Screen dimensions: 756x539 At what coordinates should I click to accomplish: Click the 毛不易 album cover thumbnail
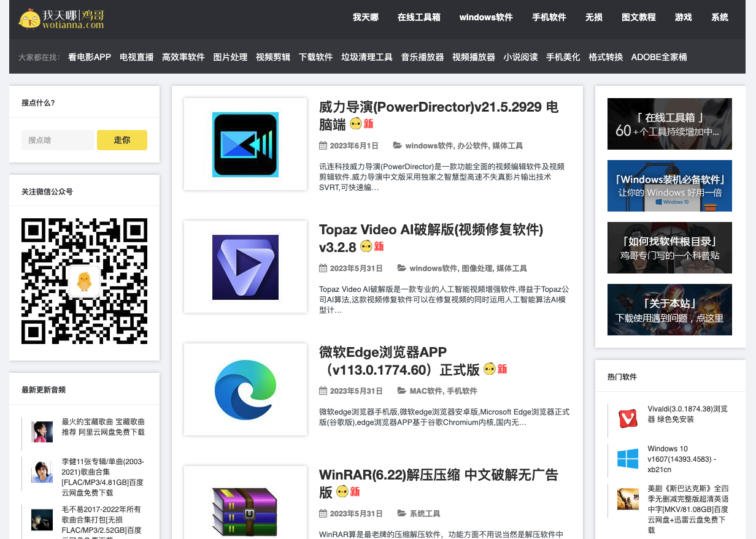(42, 519)
